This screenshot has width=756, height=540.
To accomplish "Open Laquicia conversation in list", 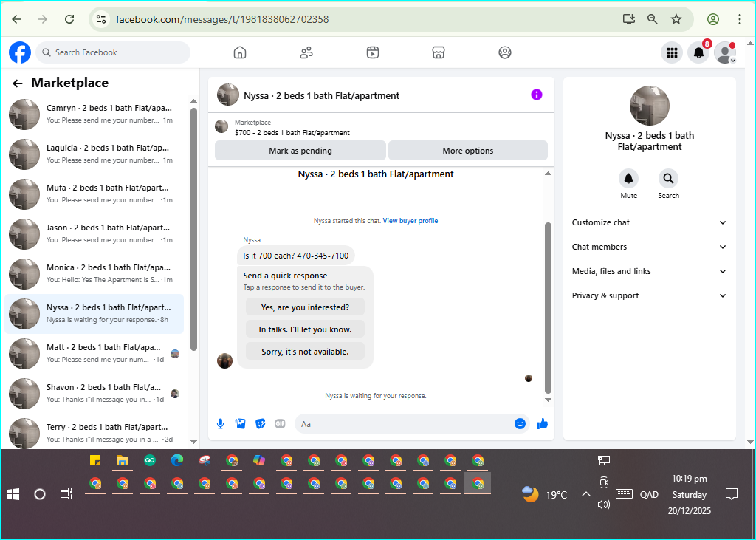I will (94, 154).
